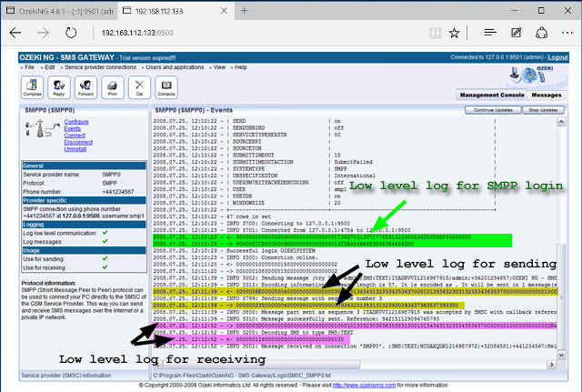Toggle Use for sending check
The image size is (582, 392).
[105, 258]
